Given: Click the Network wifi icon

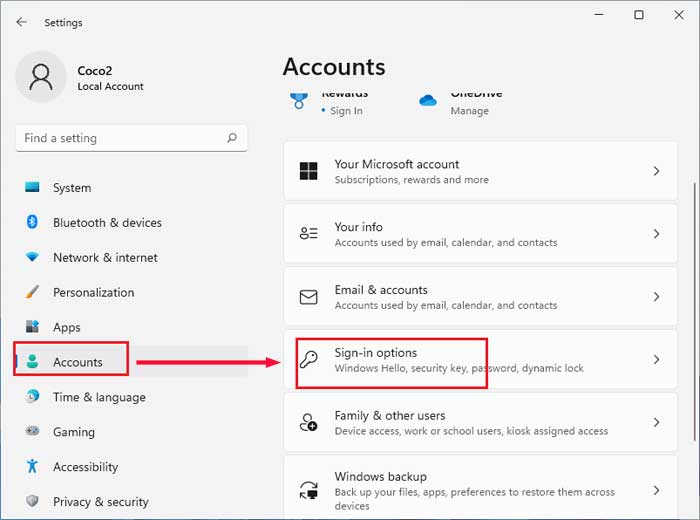Looking at the screenshot, I should 32,257.
